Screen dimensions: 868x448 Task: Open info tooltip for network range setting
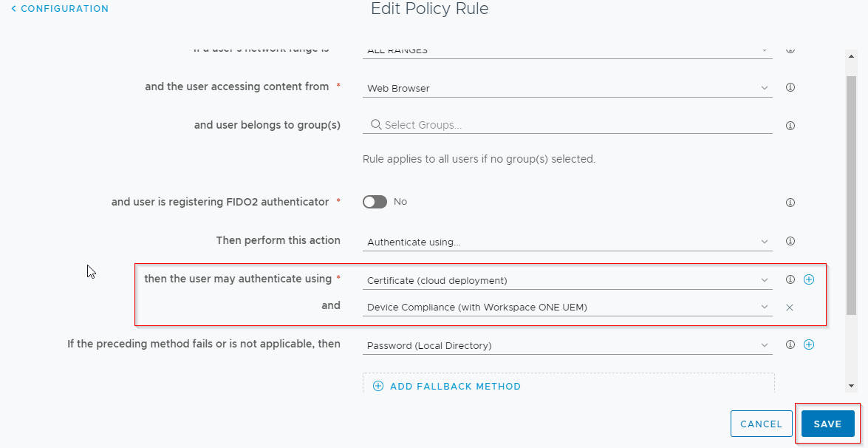(x=790, y=49)
